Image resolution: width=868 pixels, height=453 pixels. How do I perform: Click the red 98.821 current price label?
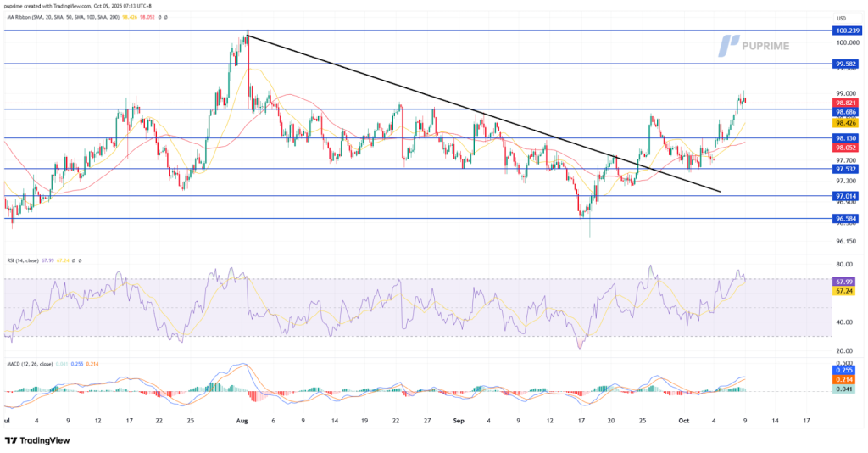pyautogui.click(x=847, y=102)
